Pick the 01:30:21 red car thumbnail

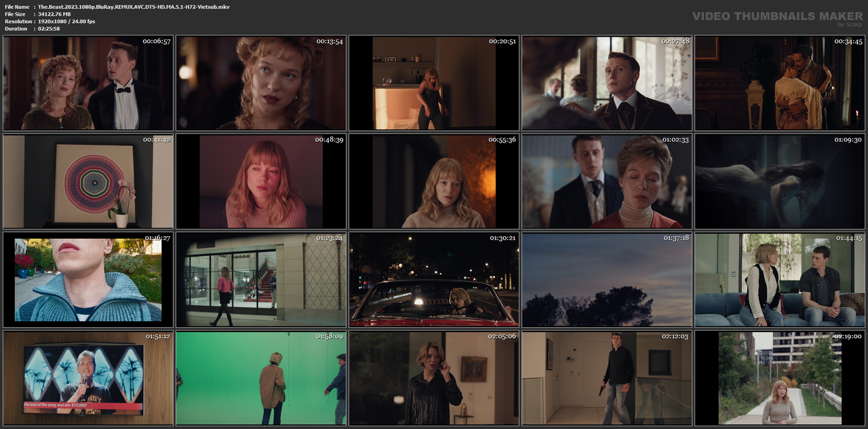pyautogui.click(x=434, y=280)
